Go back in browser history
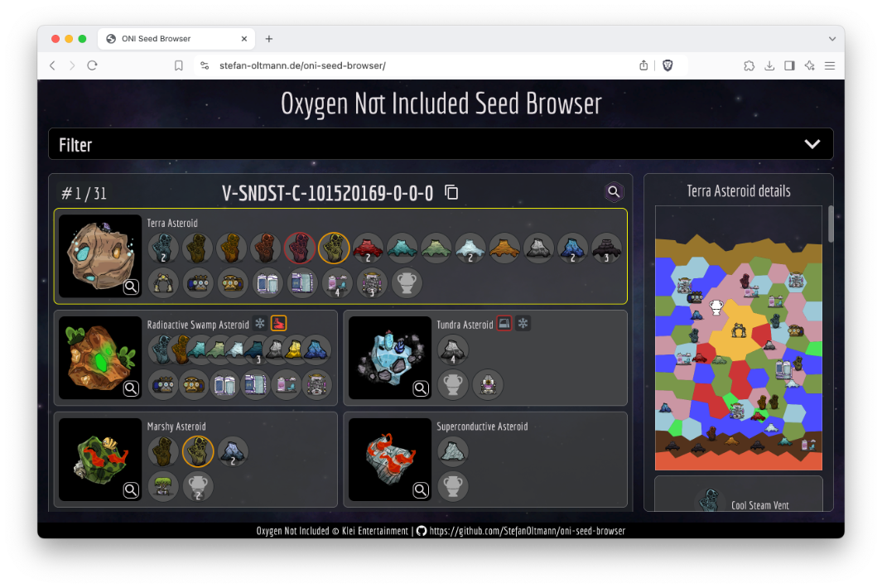 point(52,65)
